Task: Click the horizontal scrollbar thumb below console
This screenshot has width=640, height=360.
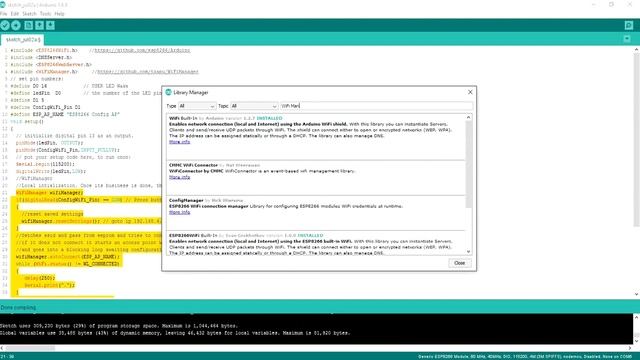Action: coord(30,348)
